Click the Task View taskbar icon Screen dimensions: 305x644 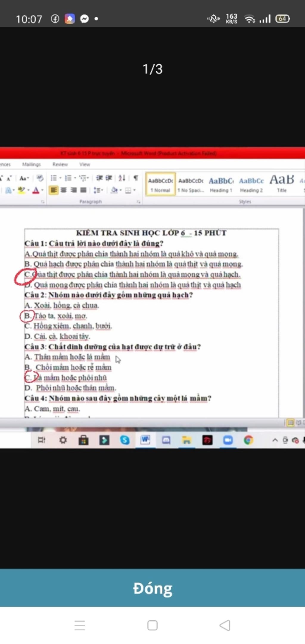41,440
